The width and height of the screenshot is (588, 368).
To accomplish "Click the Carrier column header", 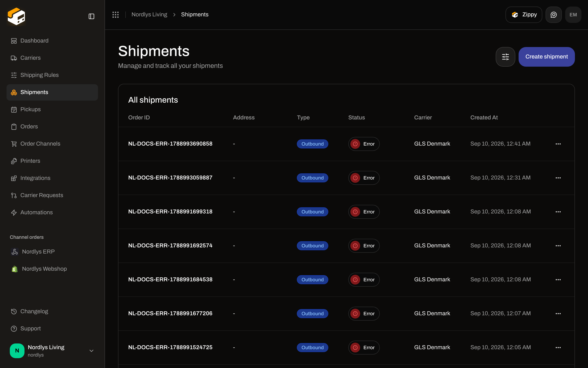I will click(423, 118).
